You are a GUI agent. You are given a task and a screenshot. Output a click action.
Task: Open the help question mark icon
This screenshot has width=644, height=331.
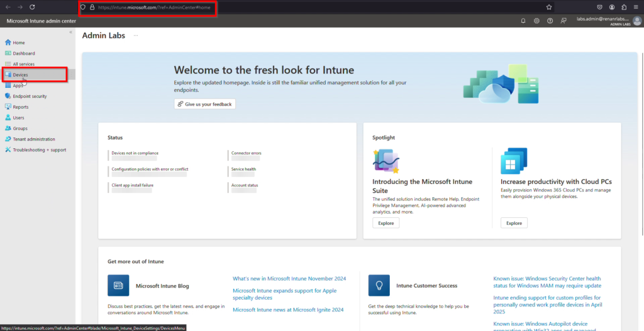coord(550,21)
